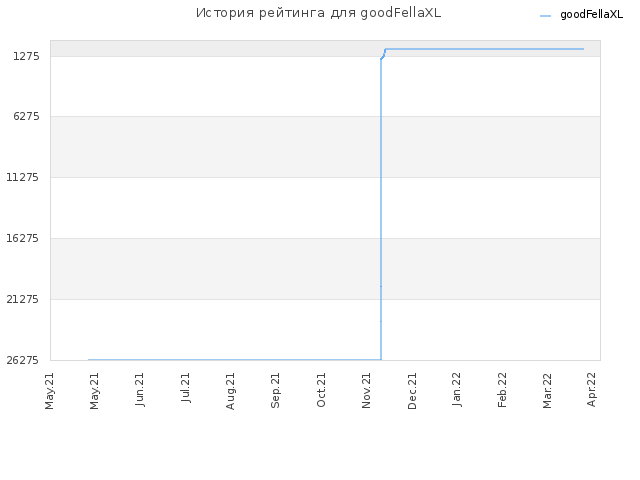Select the 11275 y-axis label
Screen dimensions: 640x480
[x=23, y=177]
